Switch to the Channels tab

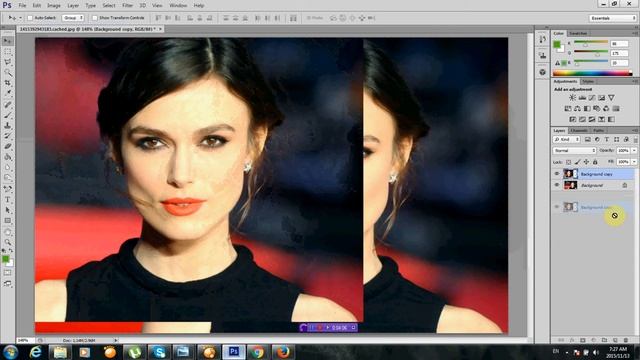(x=579, y=131)
